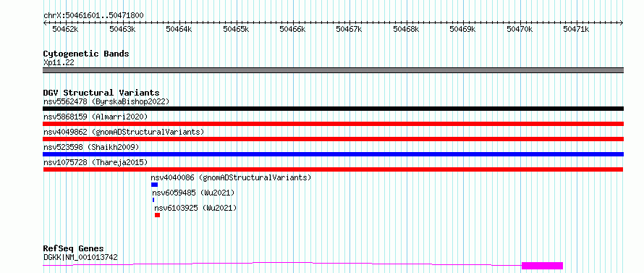The image size is (644, 273).
Task: Select the nsv523598 blue variant bar
Action: [333, 154]
